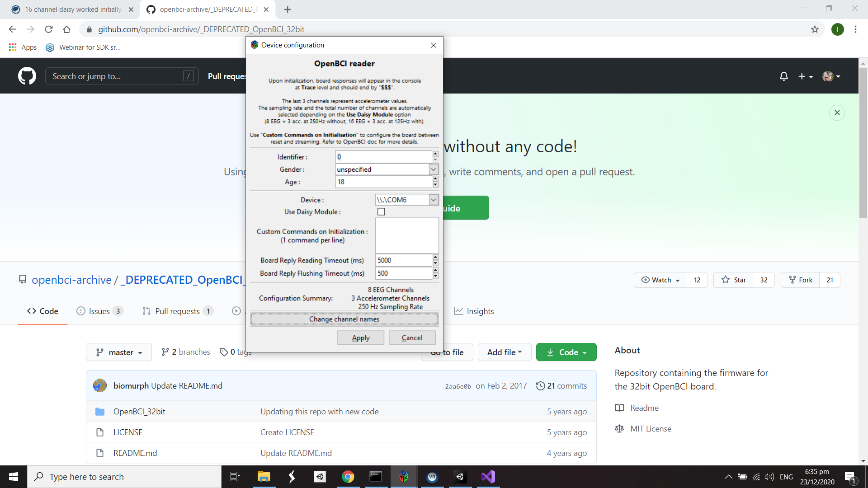Expand the green Code download dropdown

click(566, 352)
